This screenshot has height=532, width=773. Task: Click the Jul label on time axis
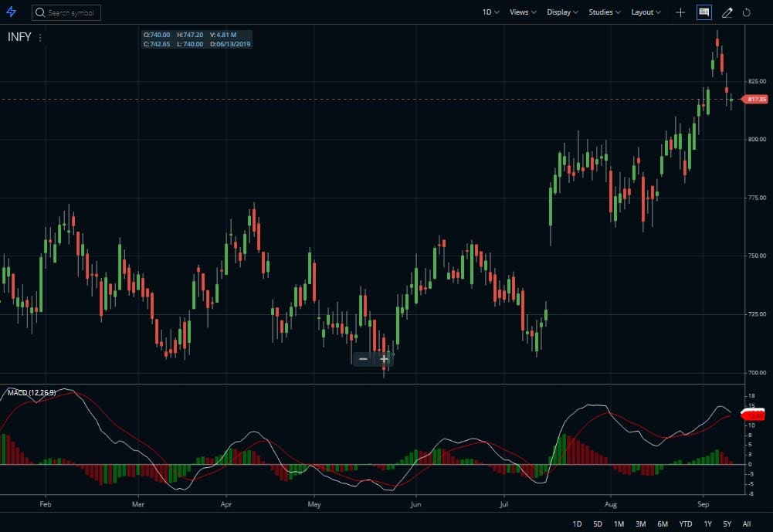503,504
